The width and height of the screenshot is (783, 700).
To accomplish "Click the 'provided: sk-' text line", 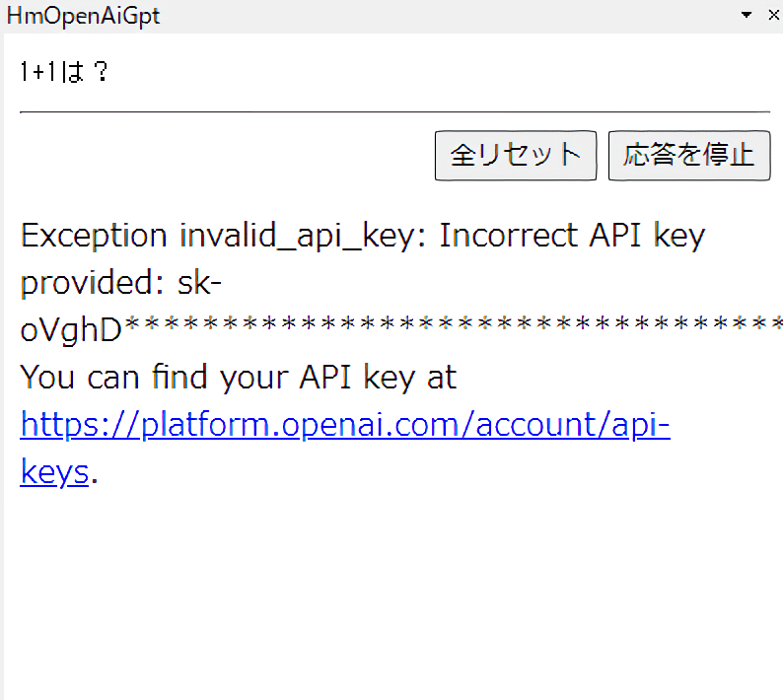I will point(120,284).
